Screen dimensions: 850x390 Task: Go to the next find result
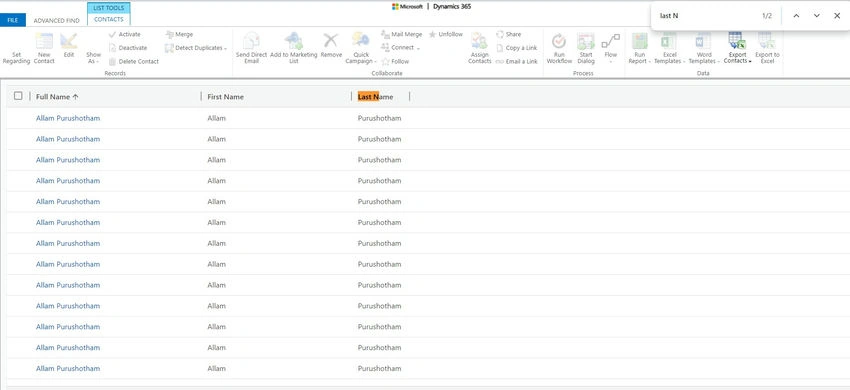(x=816, y=16)
